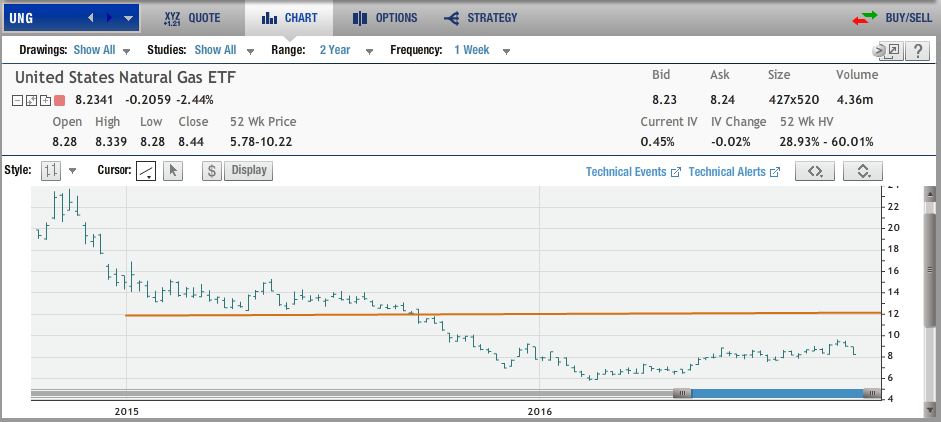Open the Style dropdown arrow
Viewport: 941px width, 422px height.
tap(73, 171)
